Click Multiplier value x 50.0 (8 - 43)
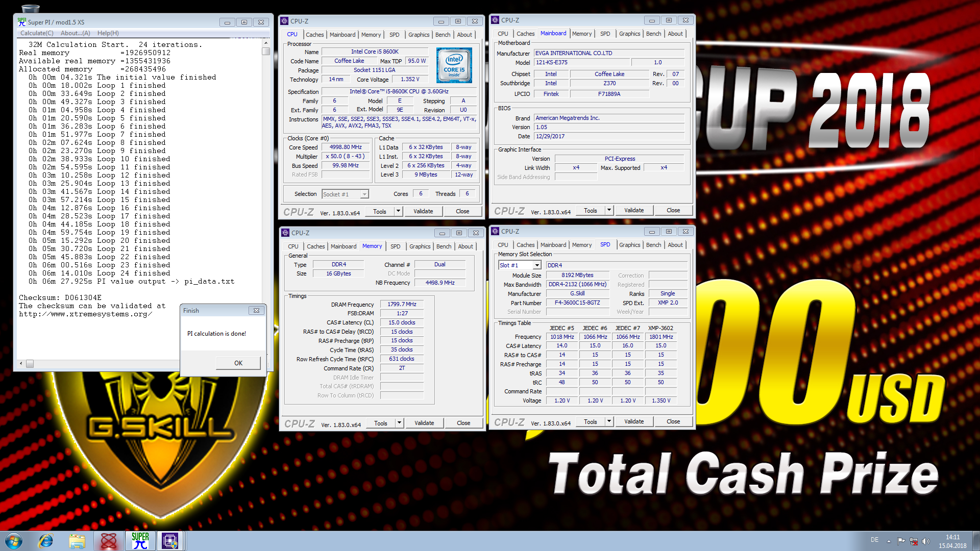 point(346,156)
